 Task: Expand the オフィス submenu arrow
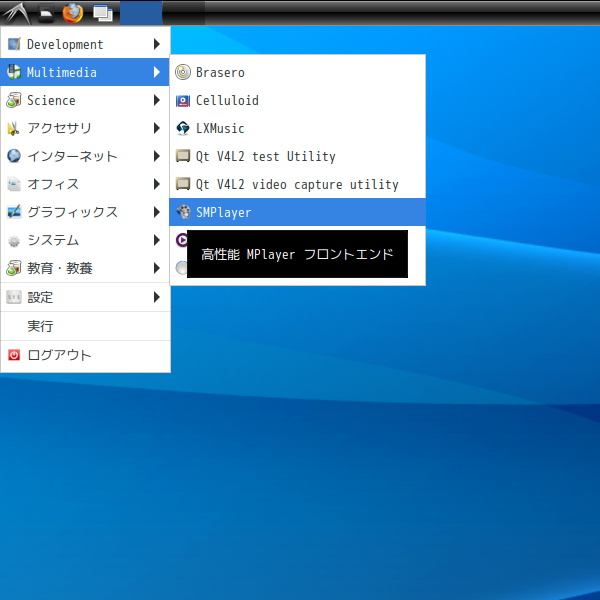[x=157, y=184]
